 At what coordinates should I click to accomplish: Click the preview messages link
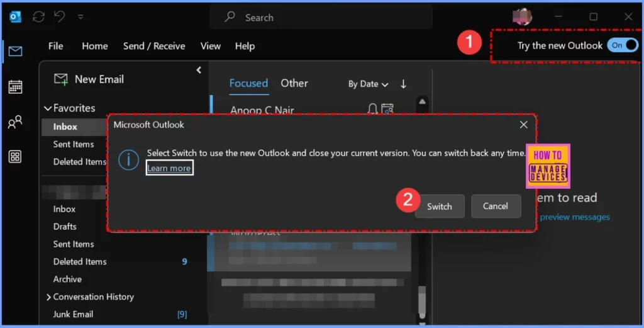pyautogui.click(x=575, y=217)
